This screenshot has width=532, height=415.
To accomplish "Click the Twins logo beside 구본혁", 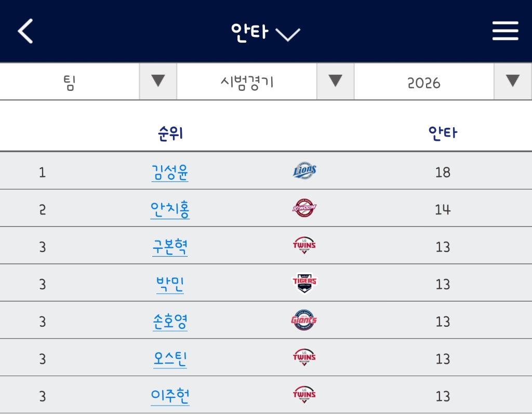I will click(304, 245).
